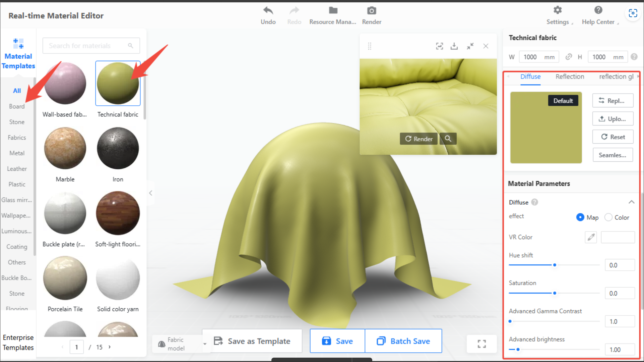This screenshot has height=362, width=644.
Task: Click the Diffuse help question mark icon
Action: point(535,202)
